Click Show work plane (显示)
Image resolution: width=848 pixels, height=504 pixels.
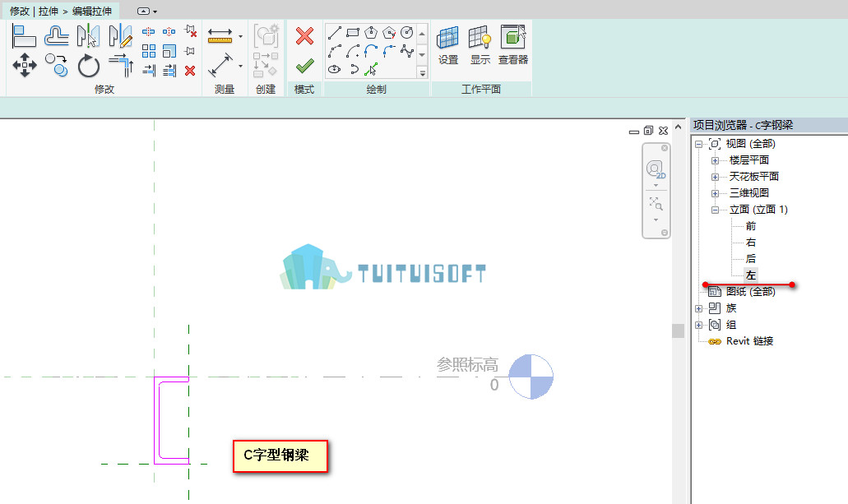click(480, 45)
